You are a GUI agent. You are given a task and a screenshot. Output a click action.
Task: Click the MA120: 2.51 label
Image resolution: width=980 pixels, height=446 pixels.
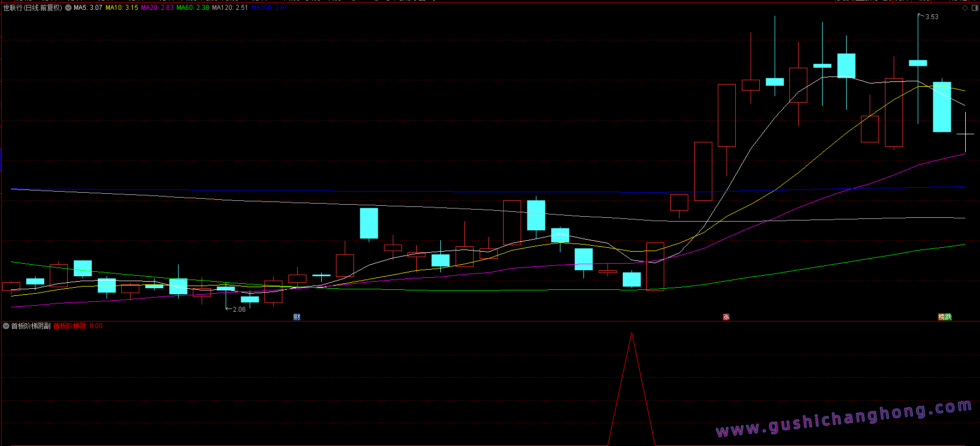pos(230,8)
